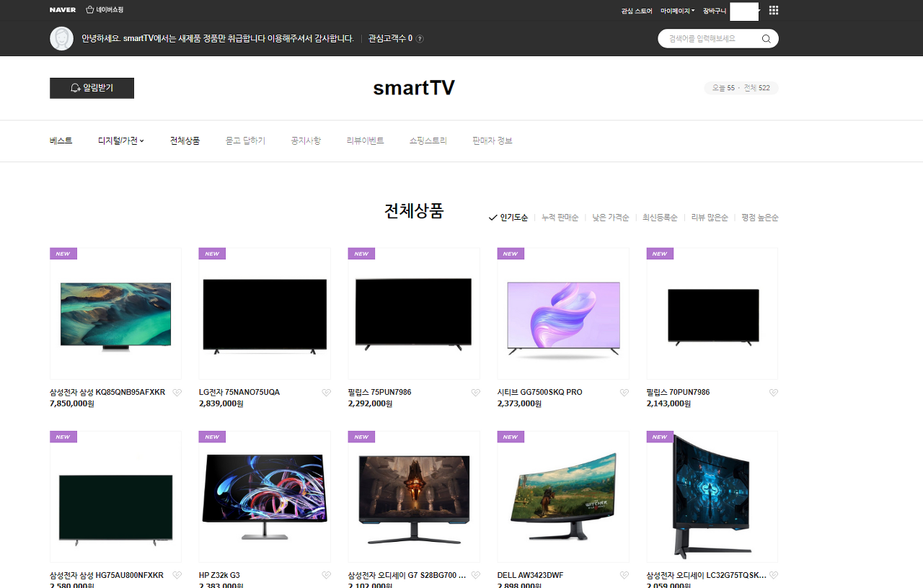
Task: Sort by 누적 판매순
Action: (x=560, y=218)
